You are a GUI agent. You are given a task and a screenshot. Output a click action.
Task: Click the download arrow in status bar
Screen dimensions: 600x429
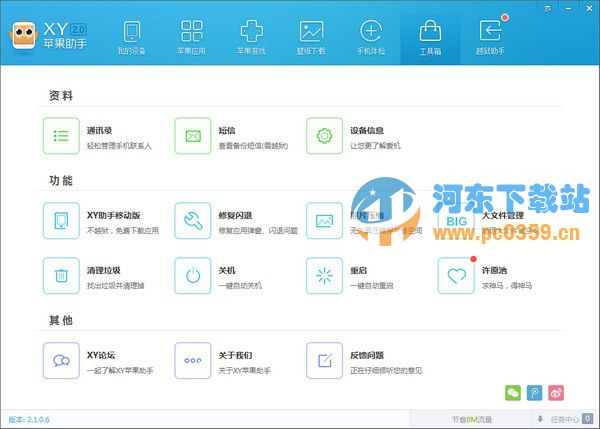(540, 419)
